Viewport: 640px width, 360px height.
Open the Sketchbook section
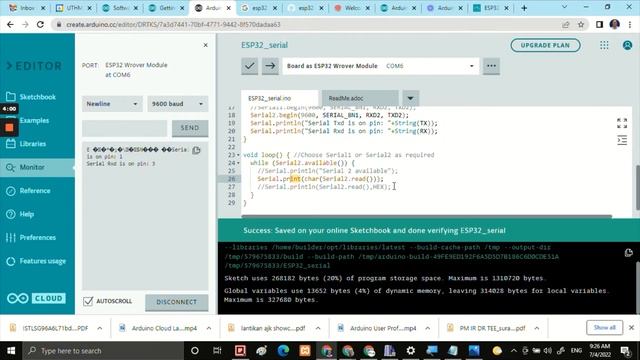click(37, 97)
